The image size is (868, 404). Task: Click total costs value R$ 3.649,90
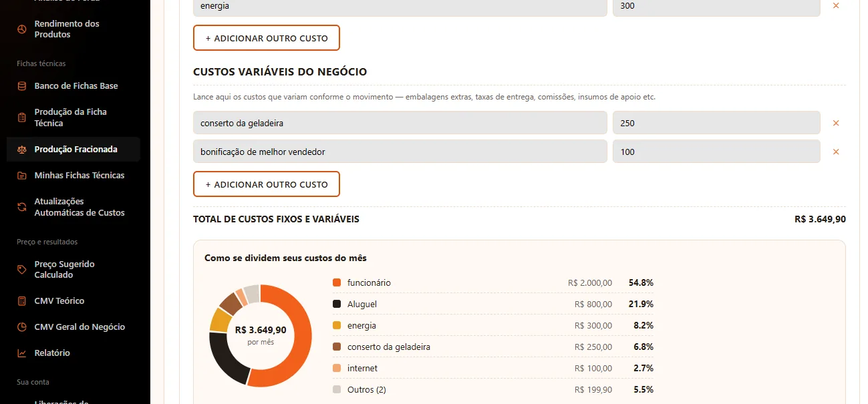point(820,219)
